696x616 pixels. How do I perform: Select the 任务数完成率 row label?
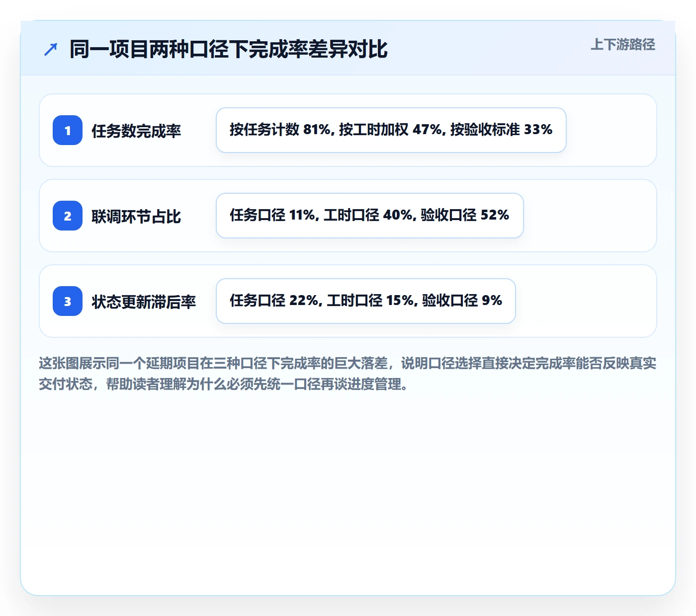point(136,131)
